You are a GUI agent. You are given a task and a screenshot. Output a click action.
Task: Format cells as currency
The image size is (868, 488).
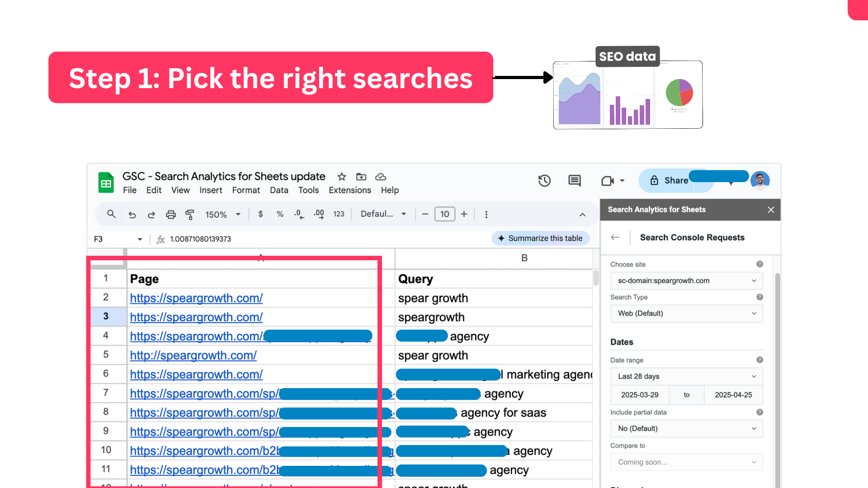pyautogui.click(x=260, y=214)
